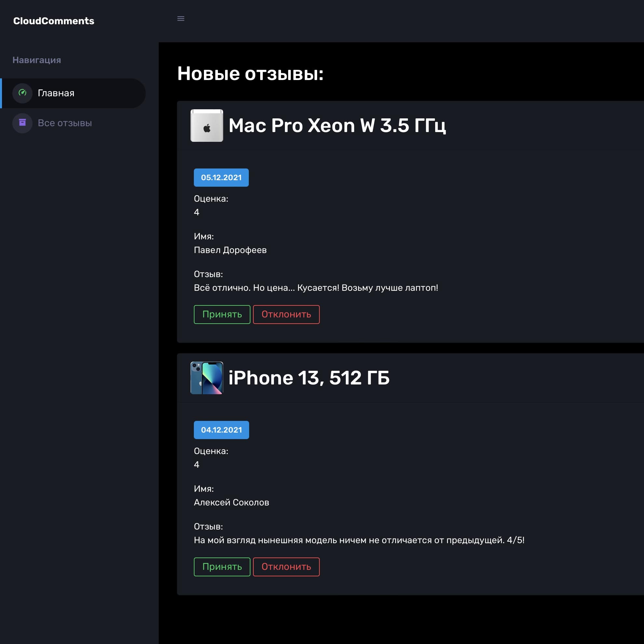Image resolution: width=644 pixels, height=644 pixels.
Task: Reject the iPhone 13 review with Отклонить
Action: pyautogui.click(x=286, y=567)
